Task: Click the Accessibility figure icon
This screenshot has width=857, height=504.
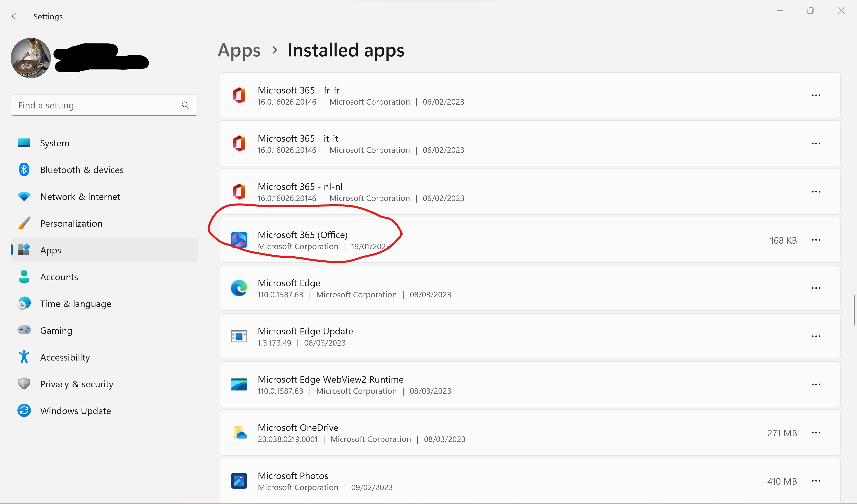Action: [24, 357]
